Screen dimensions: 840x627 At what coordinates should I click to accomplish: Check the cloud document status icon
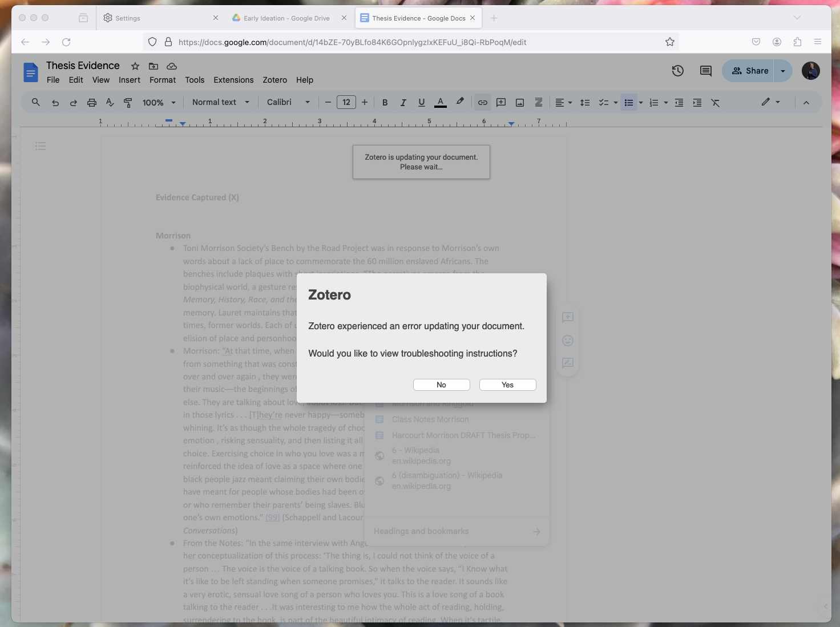[x=172, y=66]
